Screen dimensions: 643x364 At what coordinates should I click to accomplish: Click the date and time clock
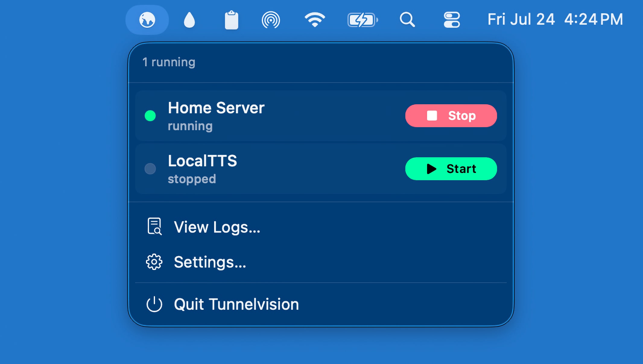point(555,20)
